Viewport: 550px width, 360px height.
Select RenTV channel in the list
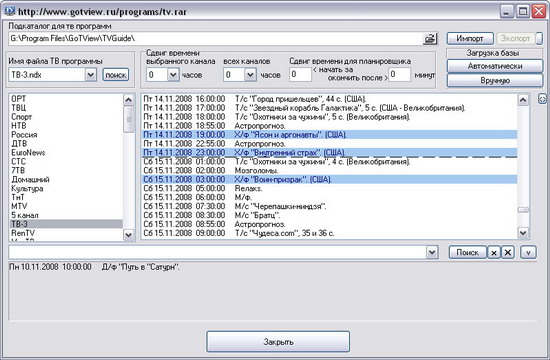pos(66,233)
